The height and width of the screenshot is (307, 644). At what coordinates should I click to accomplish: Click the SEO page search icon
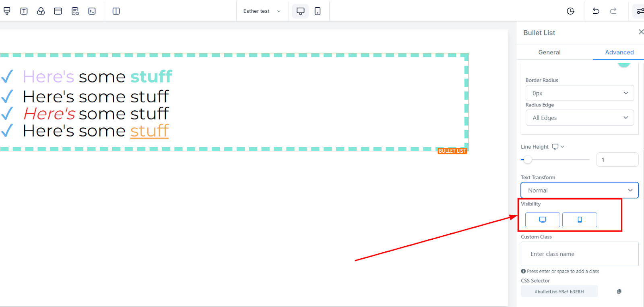point(75,11)
